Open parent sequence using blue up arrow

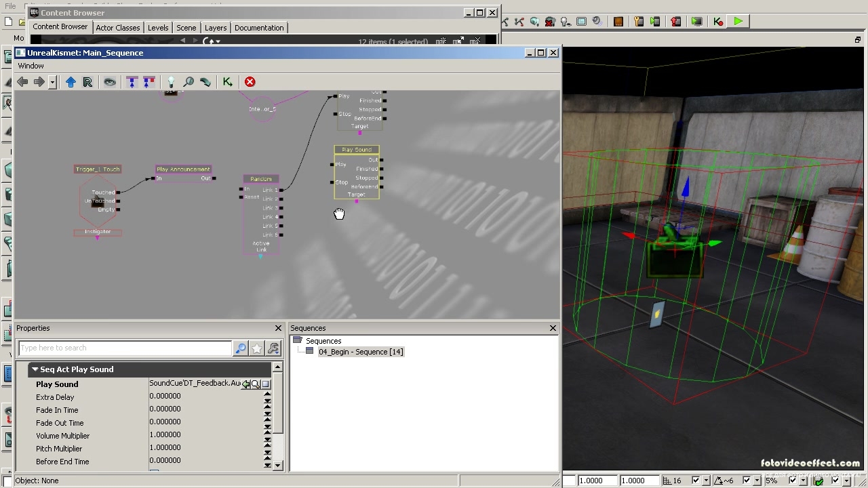[x=71, y=82]
